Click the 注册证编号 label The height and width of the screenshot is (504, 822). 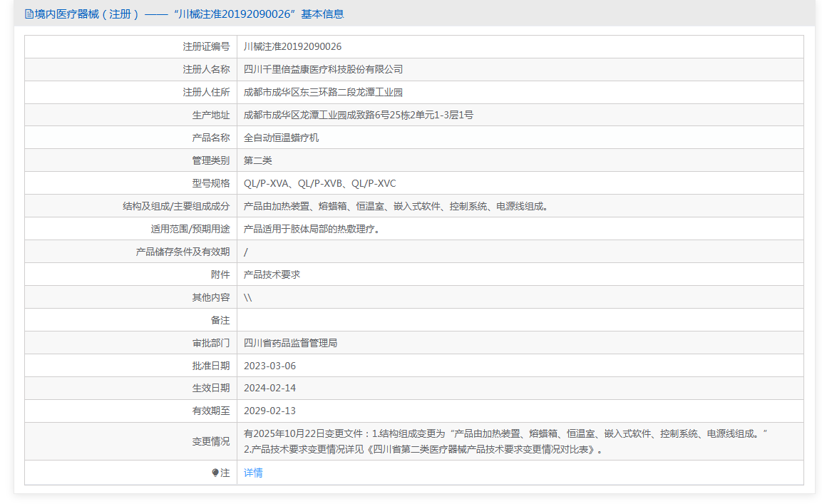[x=206, y=46]
